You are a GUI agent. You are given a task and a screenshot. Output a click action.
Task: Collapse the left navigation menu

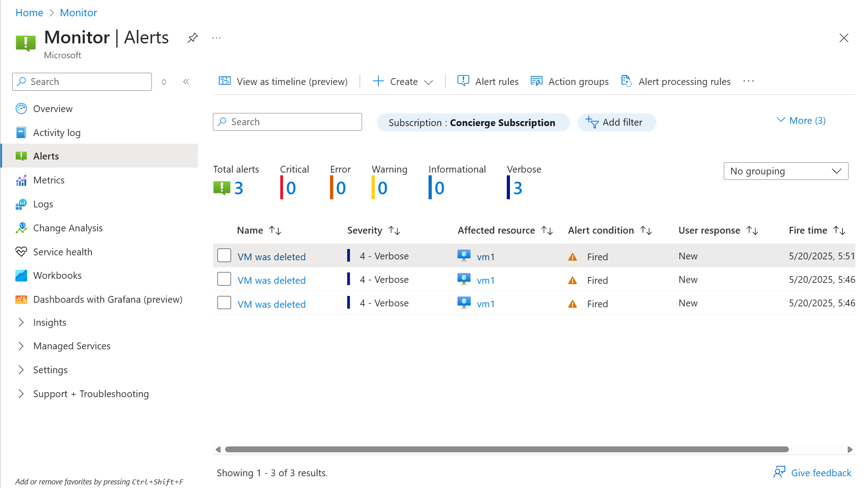[x=186, y=82]
